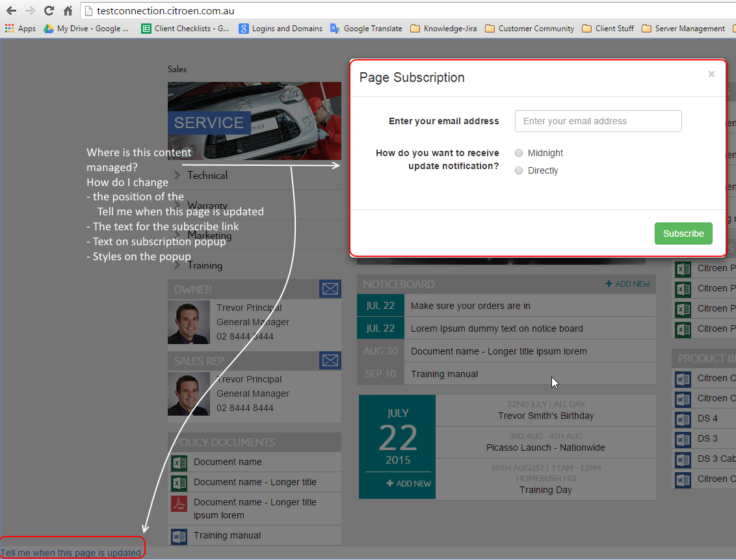Open the Customer Community bookmark folder
Screen dimensions: 736x560
pos(529,29)
